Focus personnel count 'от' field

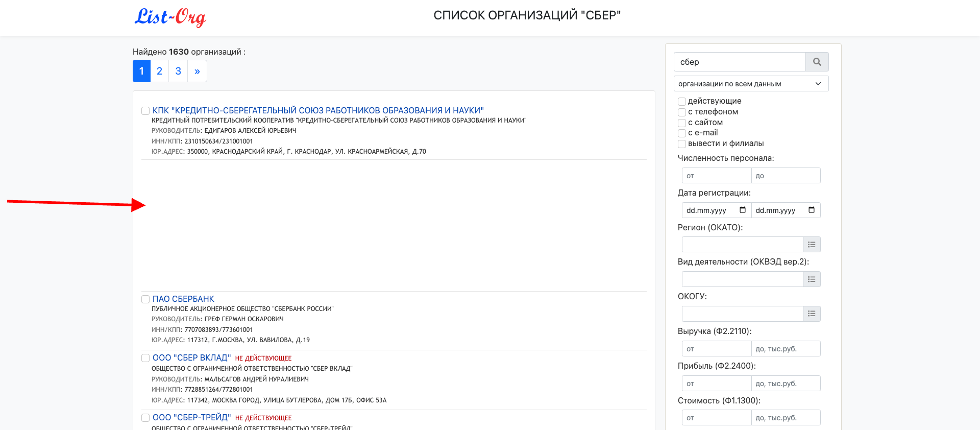pyautogui.click(x=717, y=176)
